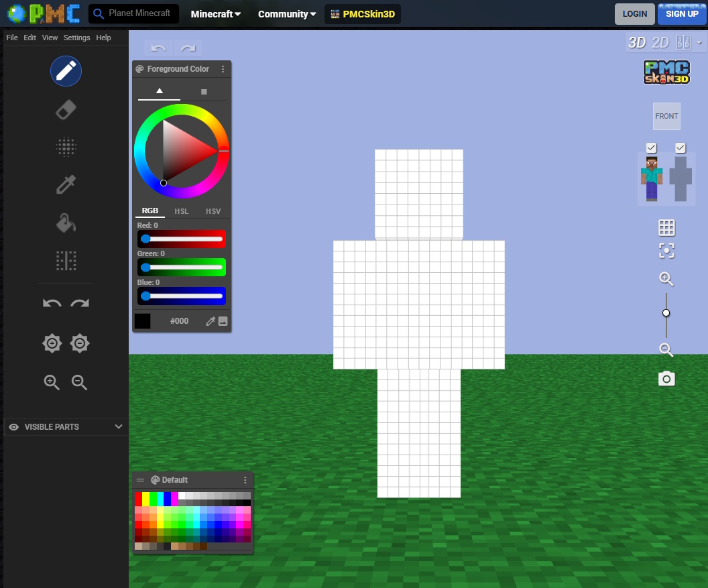Switch to the HSV color tab
The image size is (708, 588).
tap(213, 211)
